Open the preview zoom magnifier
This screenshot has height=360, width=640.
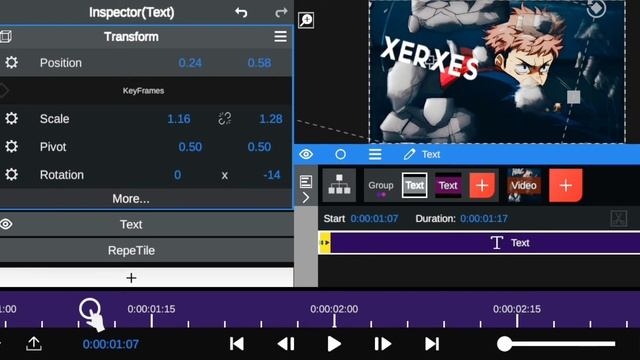point(306,20)
